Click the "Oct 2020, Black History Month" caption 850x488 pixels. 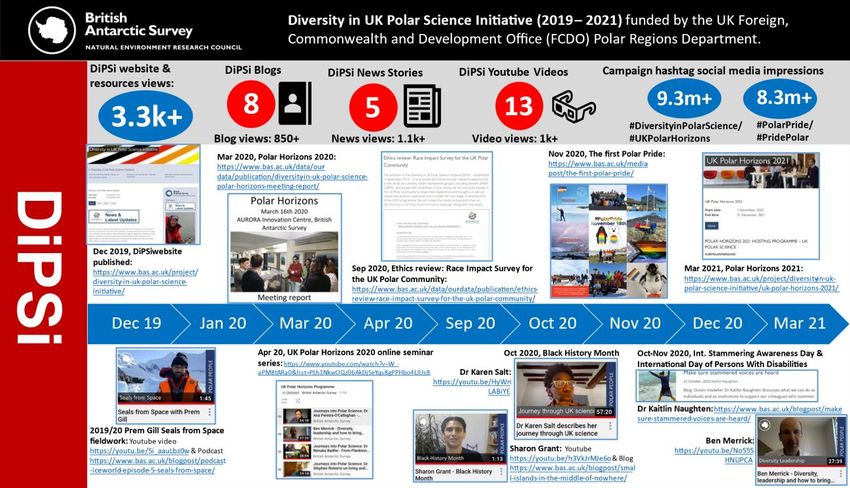[561, 353]
